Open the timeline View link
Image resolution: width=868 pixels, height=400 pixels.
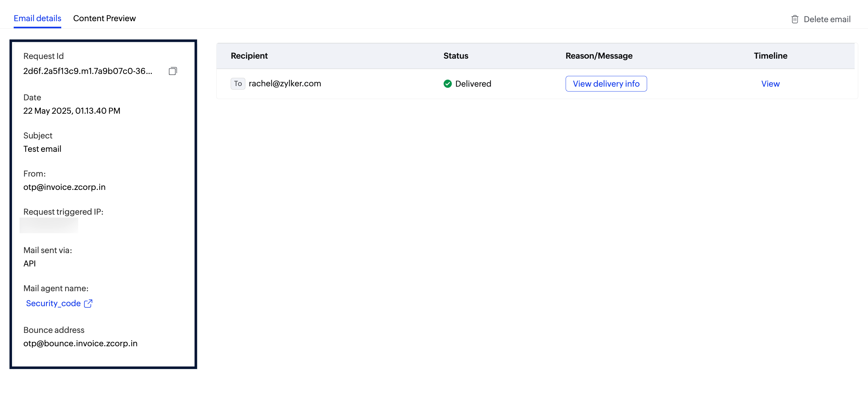(770, 84)
